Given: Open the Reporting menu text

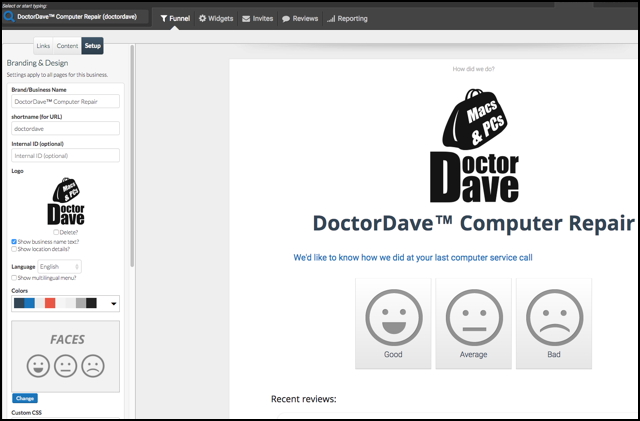Looking at the screenshot, I should pos(353,19).
